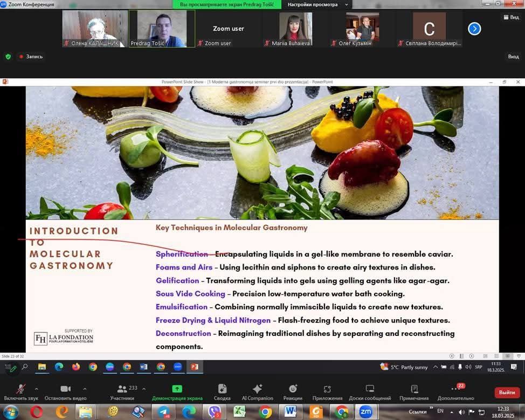This screenshot has width=525, height=420.
Task: Click the red Выйти leave button
Action: click(x=507, y=392)
